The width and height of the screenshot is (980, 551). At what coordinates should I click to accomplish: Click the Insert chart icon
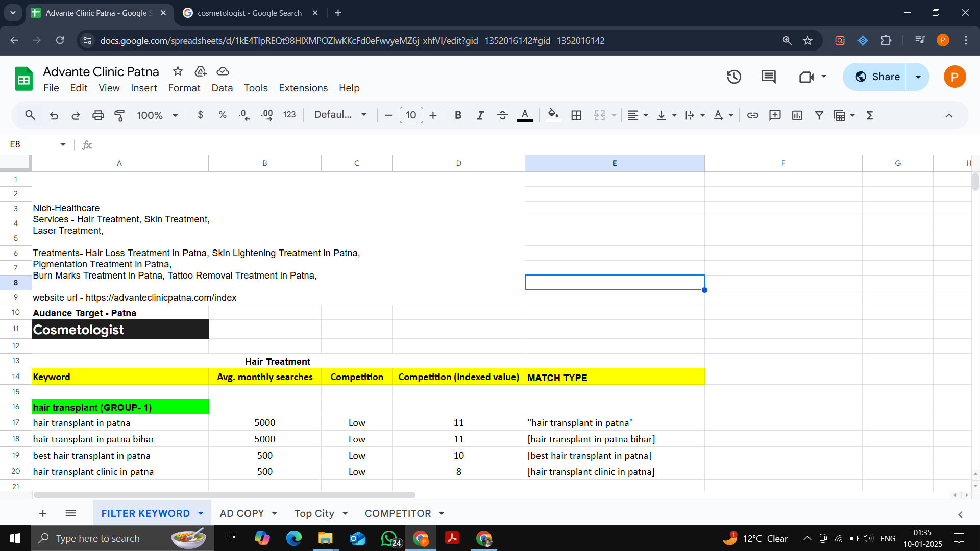pyautogui.click(x=797, y=115)
